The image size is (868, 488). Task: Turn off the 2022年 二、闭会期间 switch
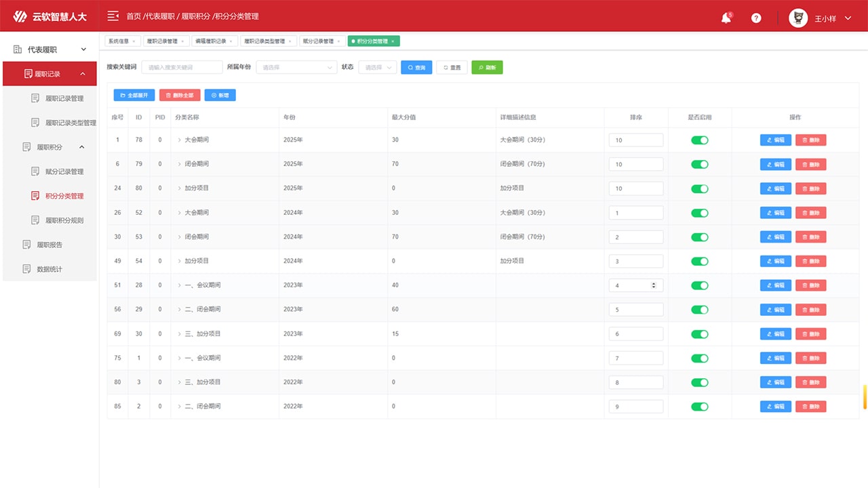(699, 407)
